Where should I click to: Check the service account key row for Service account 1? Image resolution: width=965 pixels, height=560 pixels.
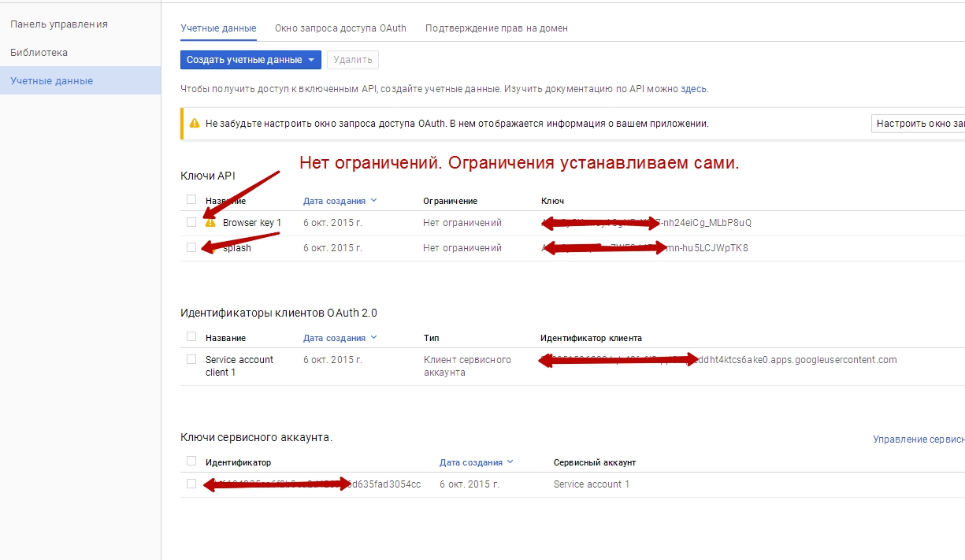(x=191, y=484)
